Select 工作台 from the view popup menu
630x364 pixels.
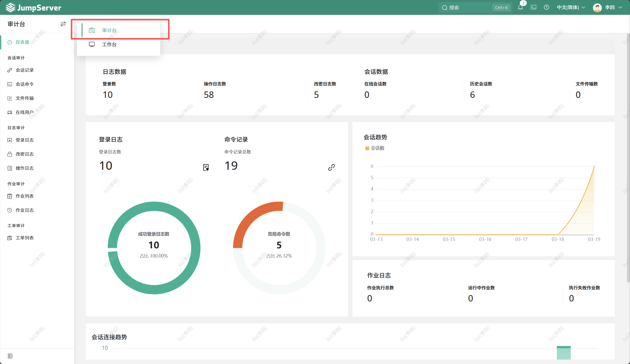[x=109, y=44]
